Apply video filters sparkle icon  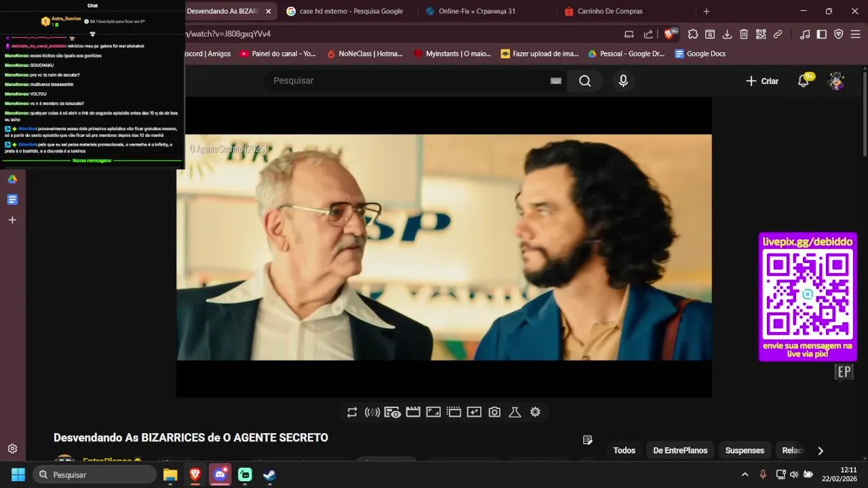click(x=474, y=412)
